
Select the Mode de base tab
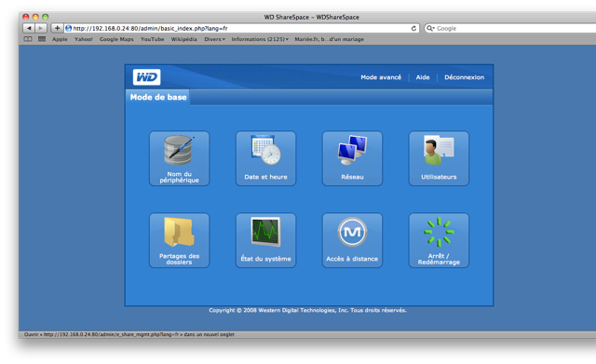pos(158,97)
